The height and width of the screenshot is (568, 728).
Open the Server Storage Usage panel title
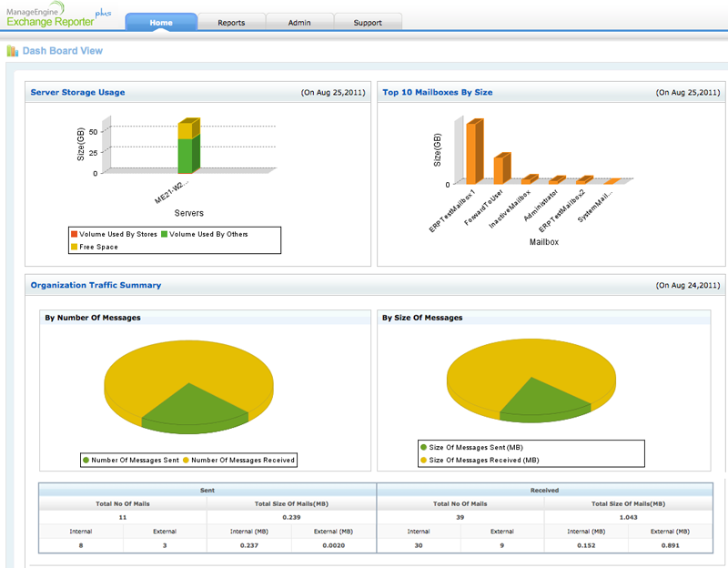click(x=77, y=92)
